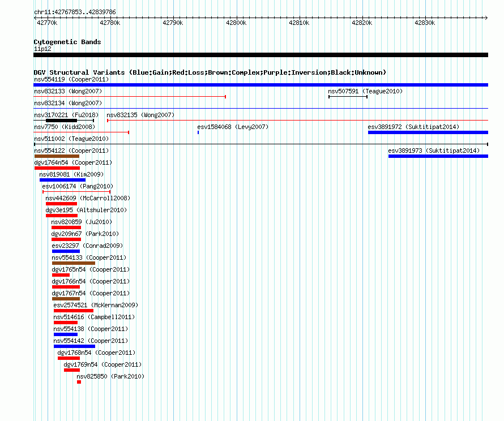The height and width of the screenshot is (421, 504).
Task: Select the blue nsv554142 gain bar
Action: 74,346
